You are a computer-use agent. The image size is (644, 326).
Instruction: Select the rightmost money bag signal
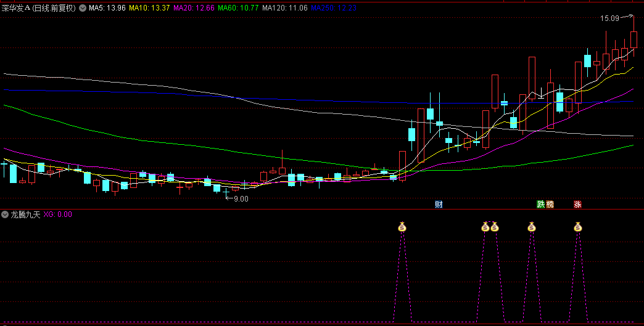(x=578, y=227)
